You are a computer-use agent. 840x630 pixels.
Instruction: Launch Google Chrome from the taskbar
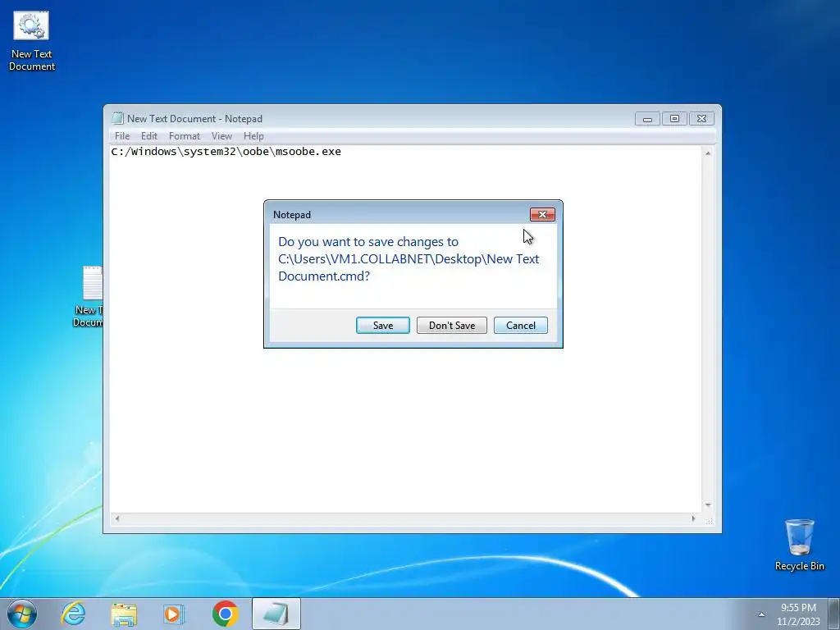(x=225, y=614)
